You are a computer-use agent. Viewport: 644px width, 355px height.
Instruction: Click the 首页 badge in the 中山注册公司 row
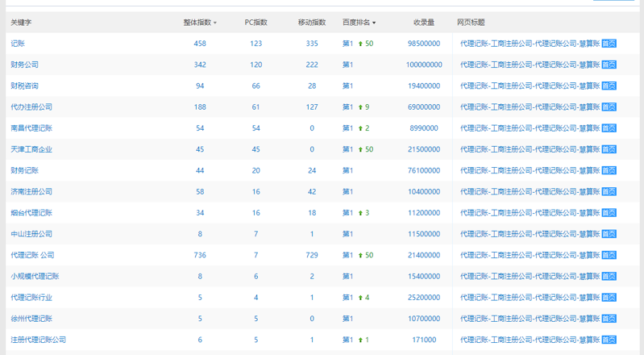coord(609,234)
